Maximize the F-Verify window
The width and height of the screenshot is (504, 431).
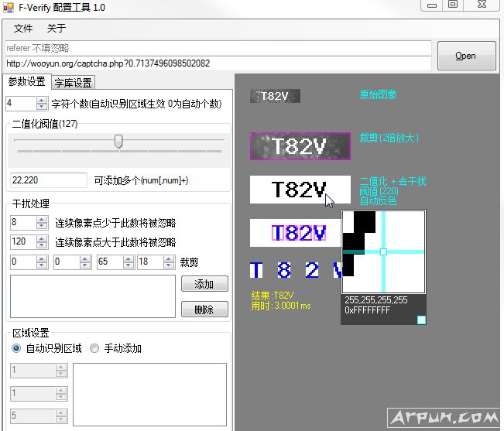click(453, 5)
